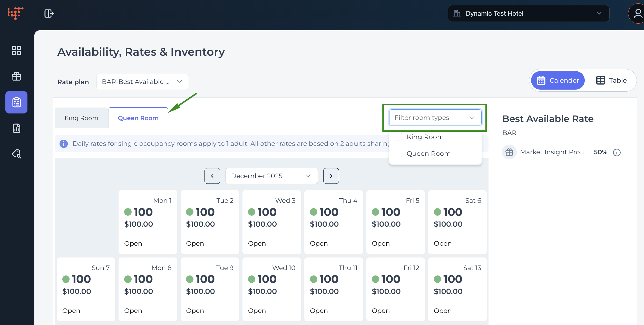Click the sidebar collapse icon in header
The width and height of the screenshot is (644, 325).
tap(49, 13)
